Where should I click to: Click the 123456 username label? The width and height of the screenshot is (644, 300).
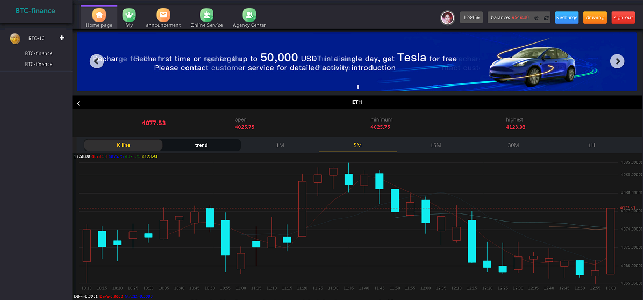(x=471, y=17)
